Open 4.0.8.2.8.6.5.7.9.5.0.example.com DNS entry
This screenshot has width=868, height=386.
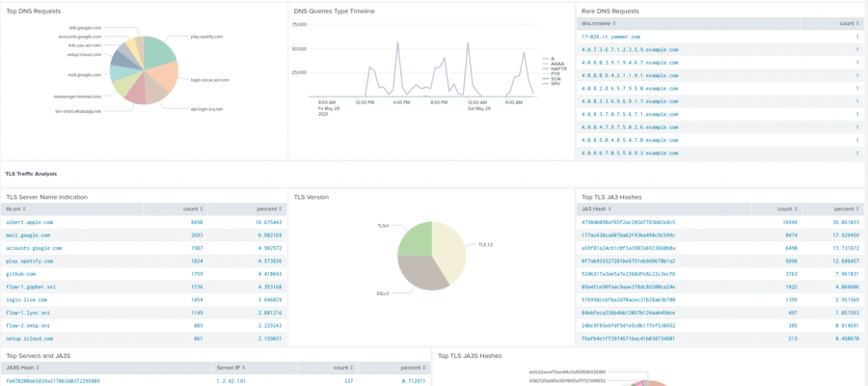tap(630, 88)
